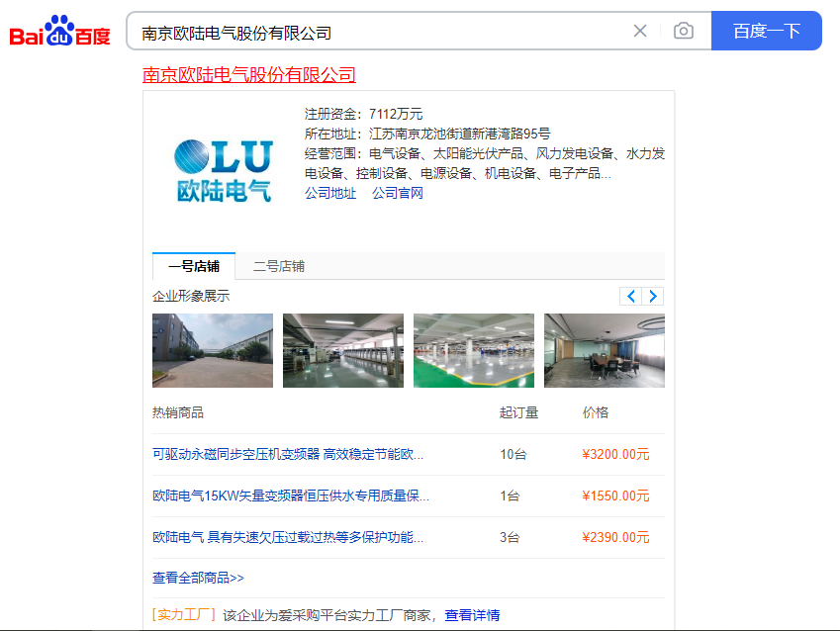Screen dimensions: 840x631
Task: Click the 起订量 column header
Action: (x=518, y=413)
